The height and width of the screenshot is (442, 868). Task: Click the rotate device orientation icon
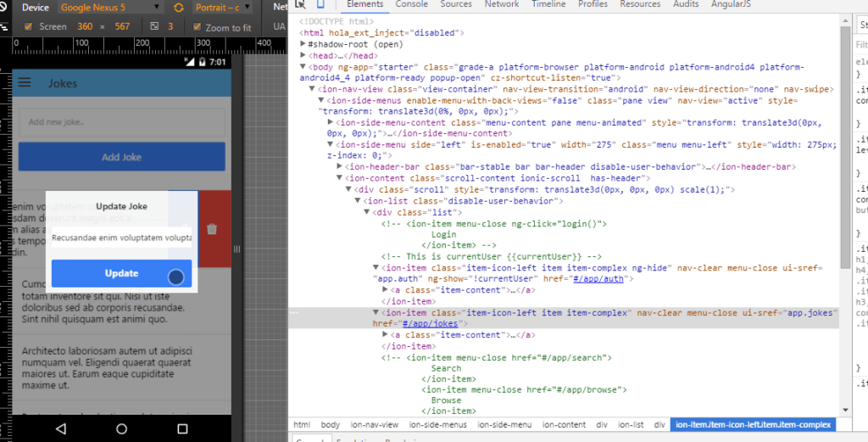[x=178, y=7]
